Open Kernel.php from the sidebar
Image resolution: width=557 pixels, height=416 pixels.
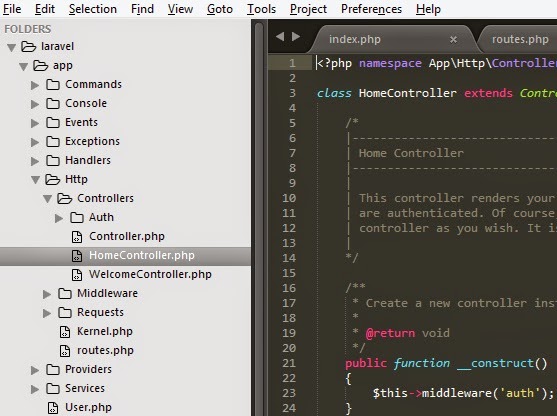tap(105, 331)
